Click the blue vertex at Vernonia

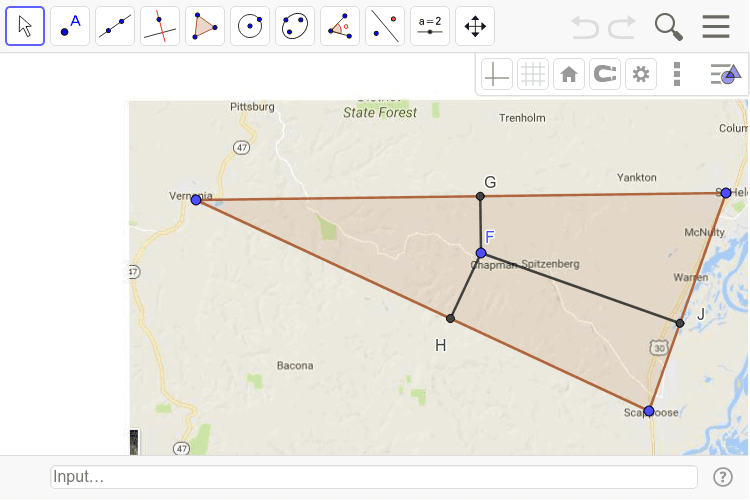[x=196, y=200]
